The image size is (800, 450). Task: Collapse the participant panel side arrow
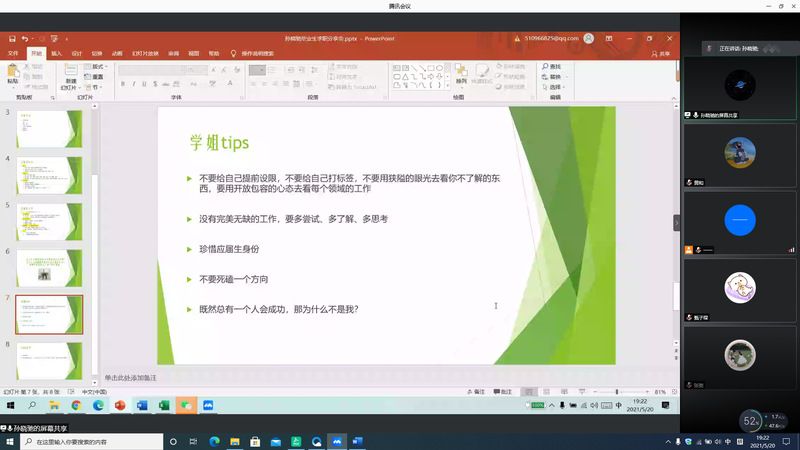(x=677, y=223)
